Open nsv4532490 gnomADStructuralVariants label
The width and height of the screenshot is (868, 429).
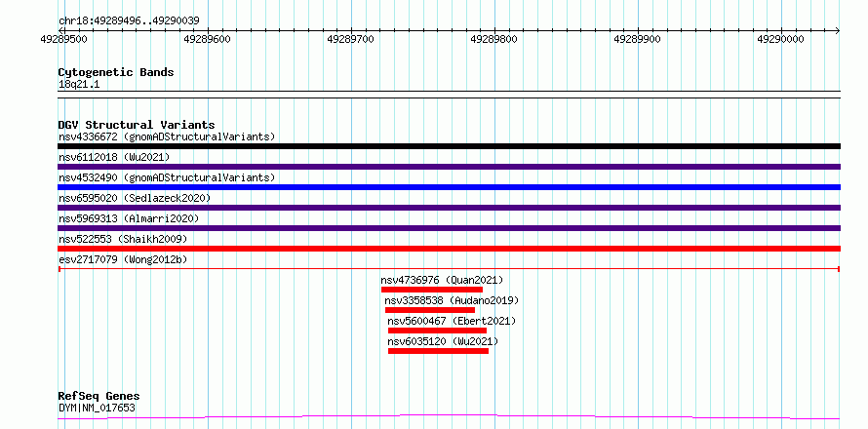[167, 177]
